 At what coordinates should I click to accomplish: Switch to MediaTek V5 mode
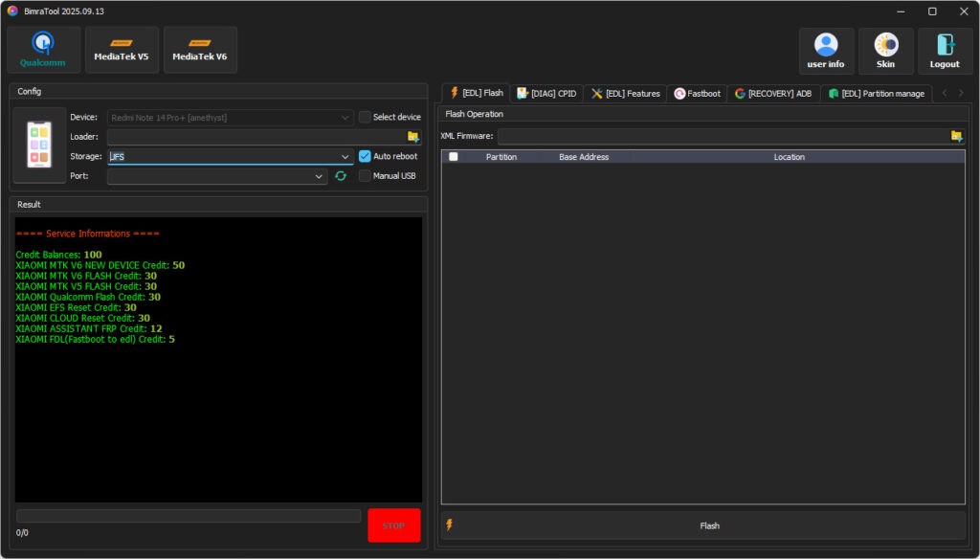(x=122, y=49)
